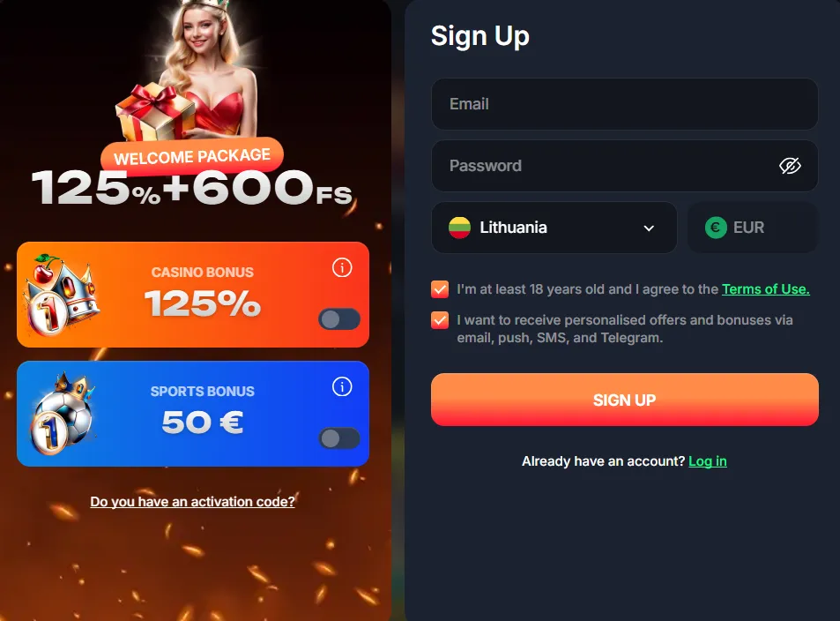Click the Lithuania flag icon
Image resolution: width=840 pixels, height=621 pixels.
point(459,228)
